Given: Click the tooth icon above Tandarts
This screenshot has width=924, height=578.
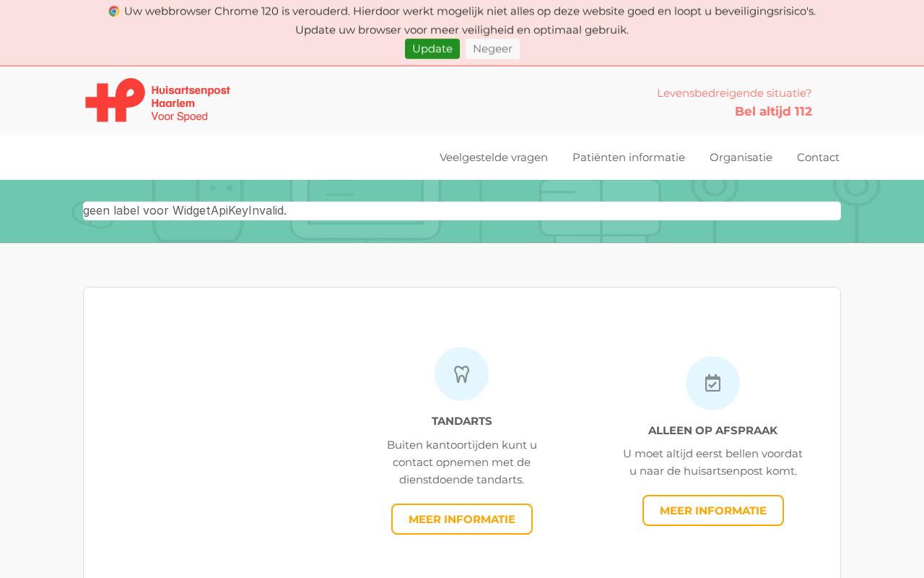Looking at the screenshot, I should click(462, 374).
